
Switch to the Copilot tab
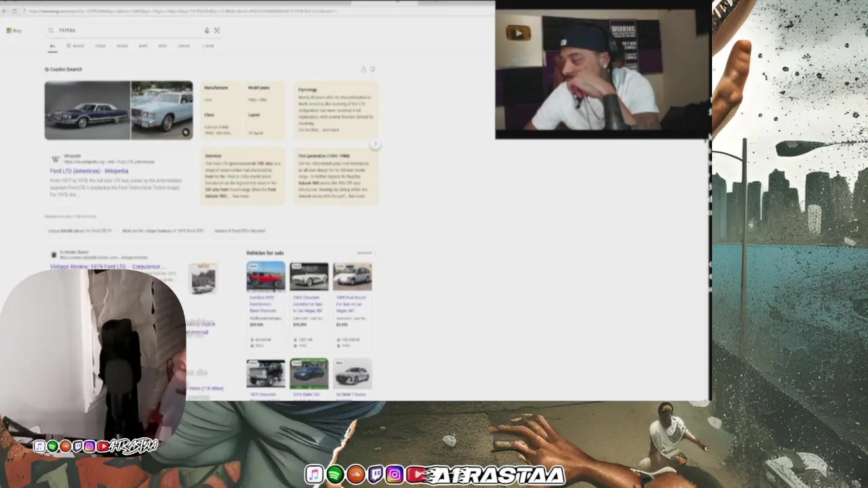coord(184,46)
